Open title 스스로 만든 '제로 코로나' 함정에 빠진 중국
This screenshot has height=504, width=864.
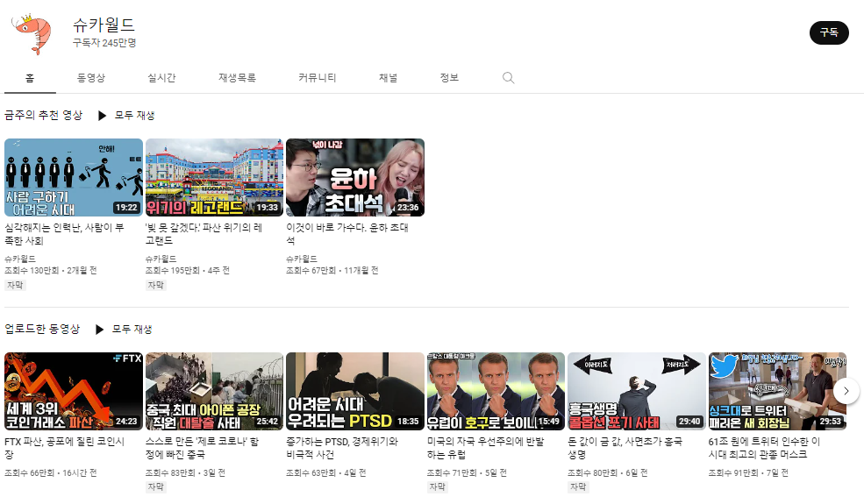pyautogui.click(x=203, y=448)
